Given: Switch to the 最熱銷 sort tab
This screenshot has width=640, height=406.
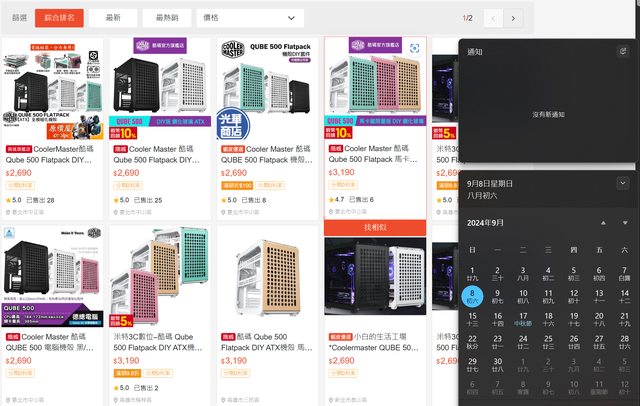Looking at the screenshot, I should tap(166, 18).
